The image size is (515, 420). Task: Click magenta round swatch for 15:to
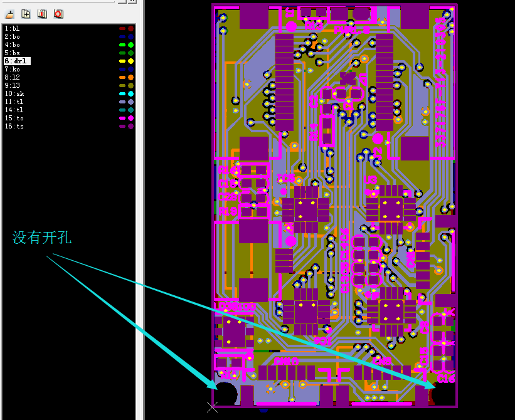130,118
